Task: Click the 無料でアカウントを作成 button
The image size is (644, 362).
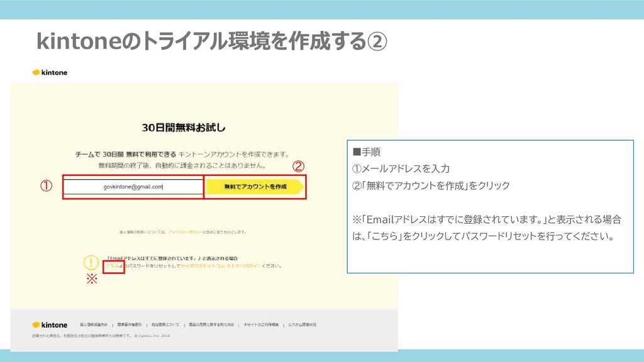Action: coord(255,187)
